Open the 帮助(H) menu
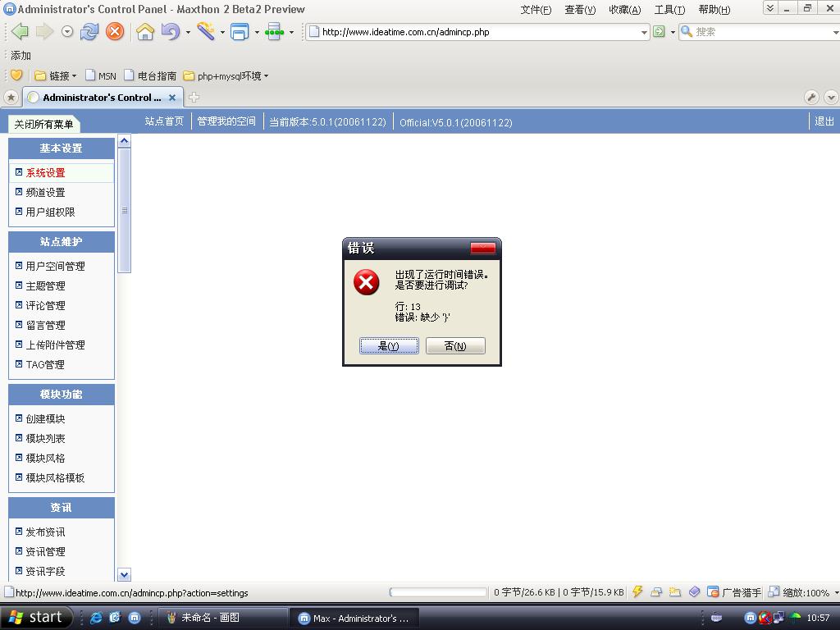This screenshot has height=630, width=840. (714, 10)
